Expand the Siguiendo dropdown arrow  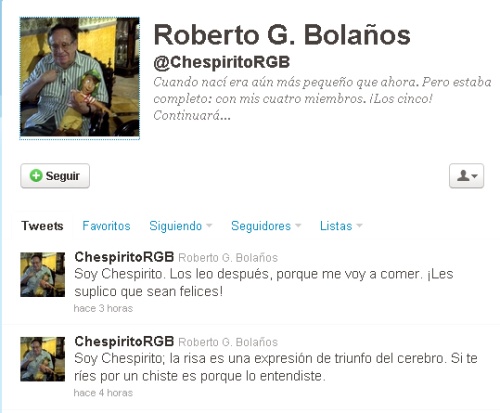[x=209, y=226]
